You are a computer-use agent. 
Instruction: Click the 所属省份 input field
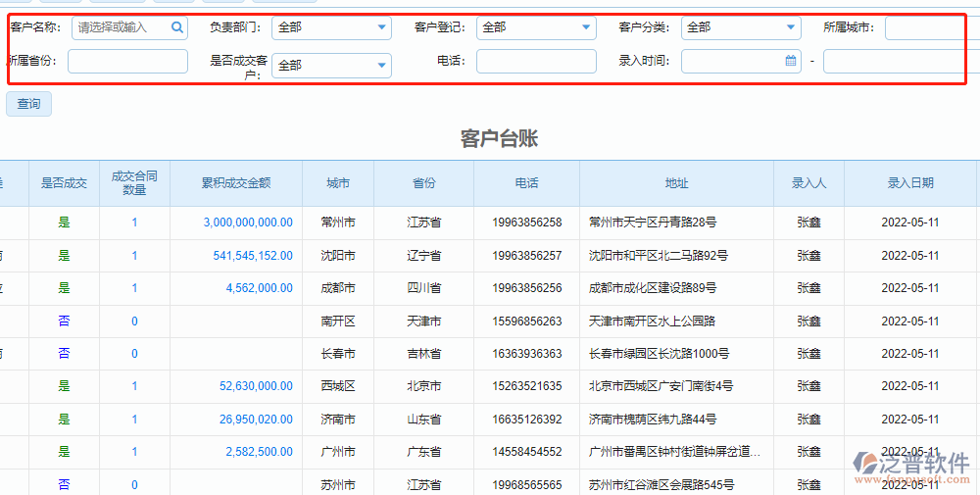[127, 62]
